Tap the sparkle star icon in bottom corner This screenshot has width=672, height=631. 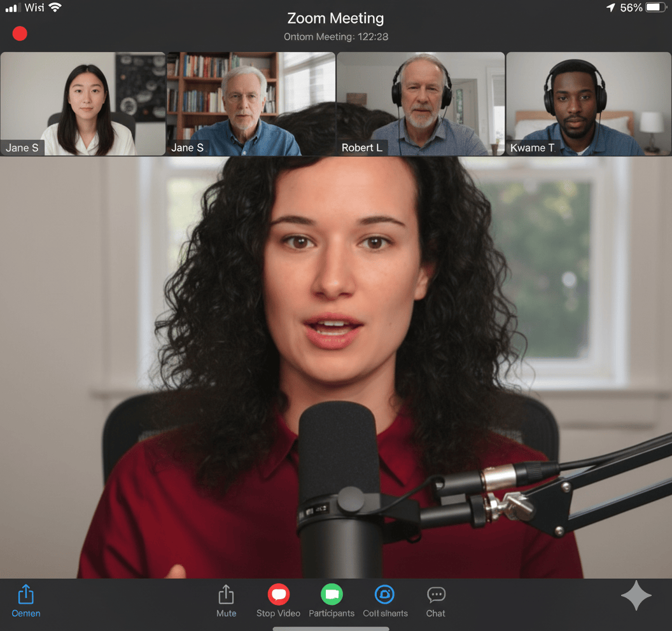point(636,596)
